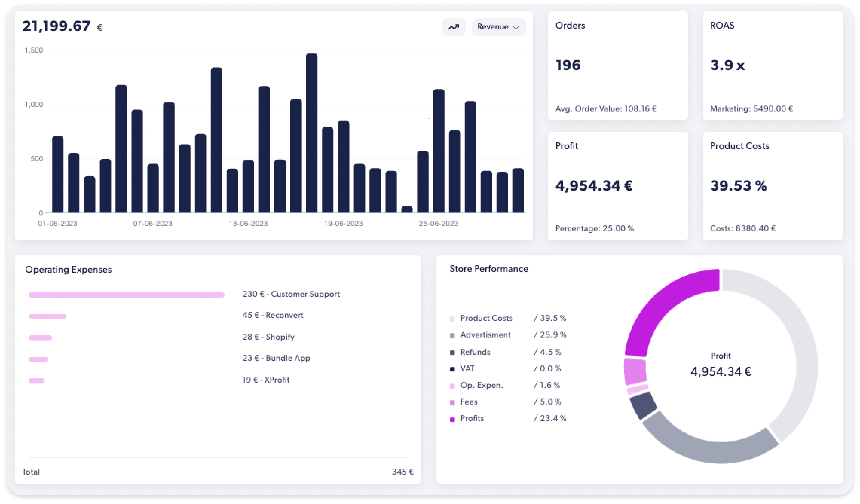The width and height of the screenshot is (860, 504).
Task: Click the Op. Expen. legend color square
Action: coord(452,386)
